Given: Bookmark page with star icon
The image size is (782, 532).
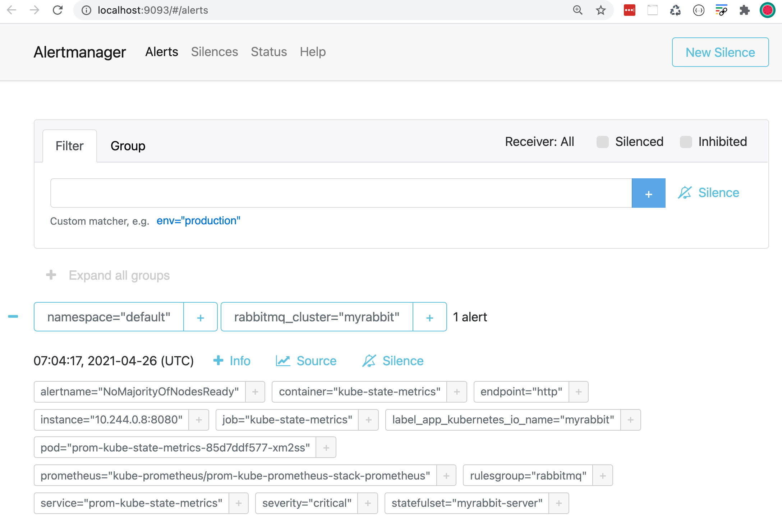Looking at the screenshot, I should click(x=601, y=10).
